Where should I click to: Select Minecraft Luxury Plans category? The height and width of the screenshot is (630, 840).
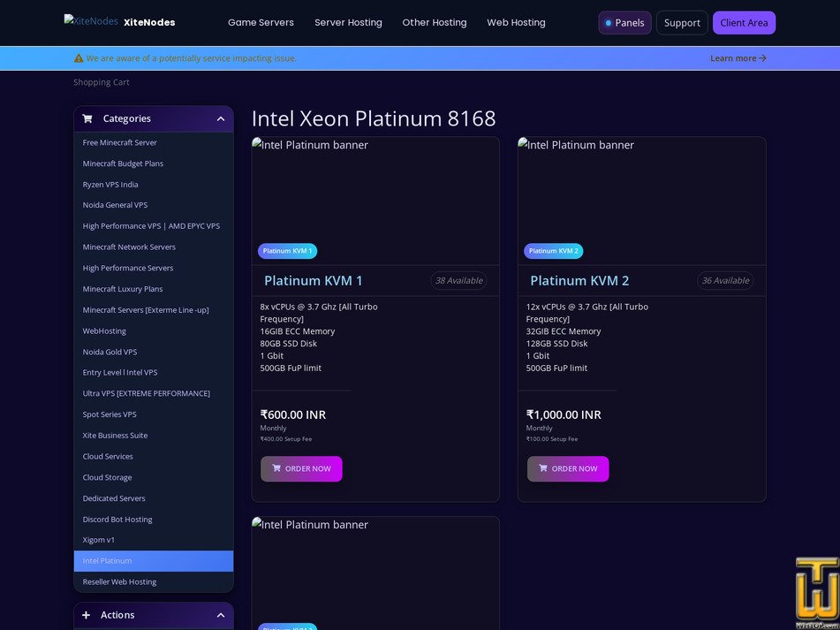[x=153, y=289]
